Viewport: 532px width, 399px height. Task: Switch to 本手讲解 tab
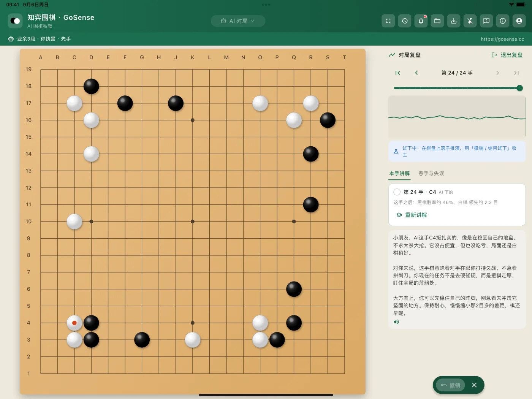tap(399, 173)
